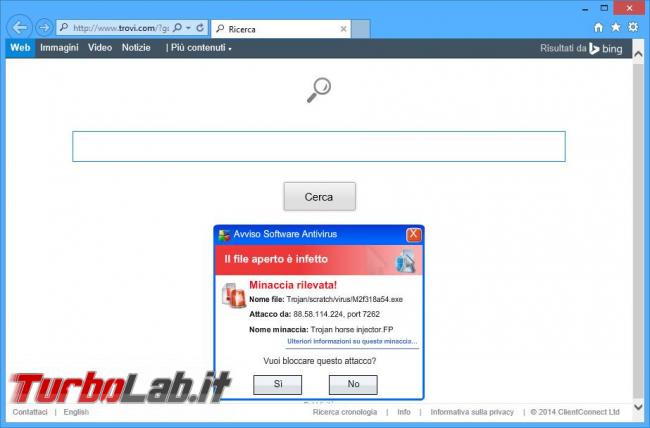Click the Trojan file name text
The height and width of the screenshot is (428, 650).
click(x=344, y=299)
